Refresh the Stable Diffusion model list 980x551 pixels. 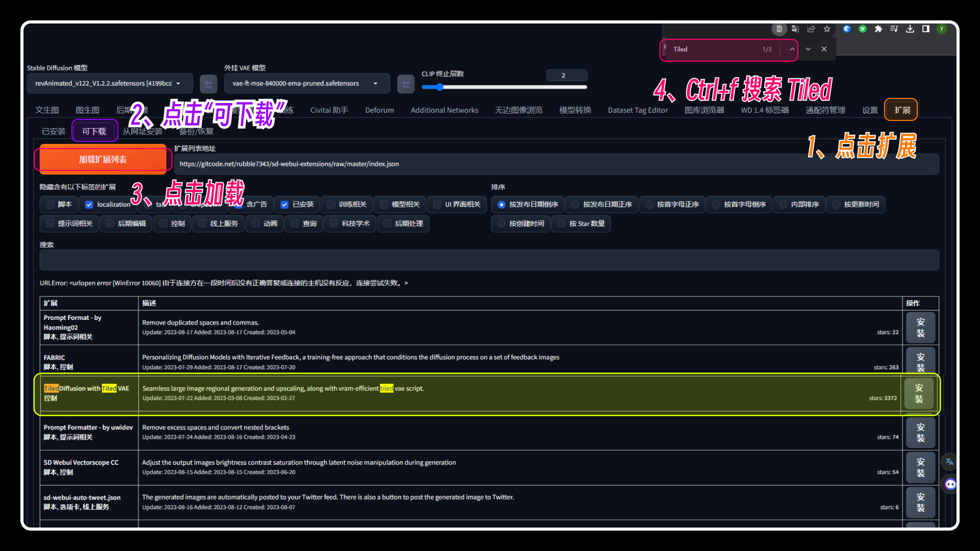(208, 84)
